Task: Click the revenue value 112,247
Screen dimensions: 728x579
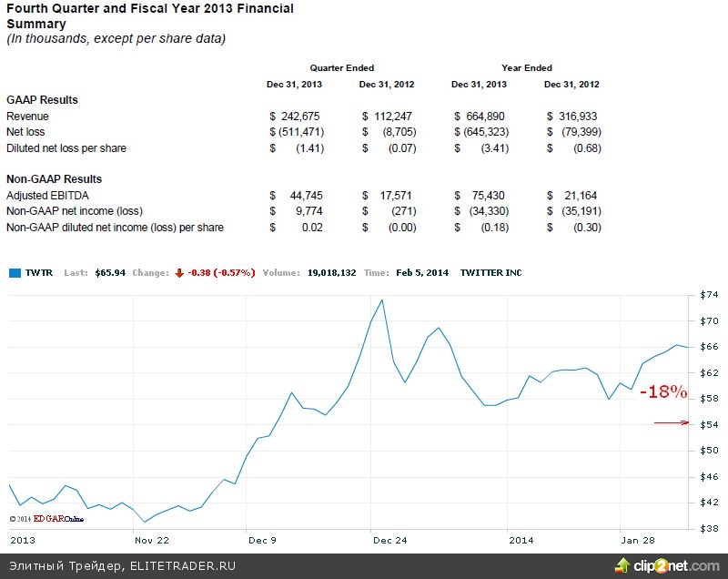Action: pos(393,117)
